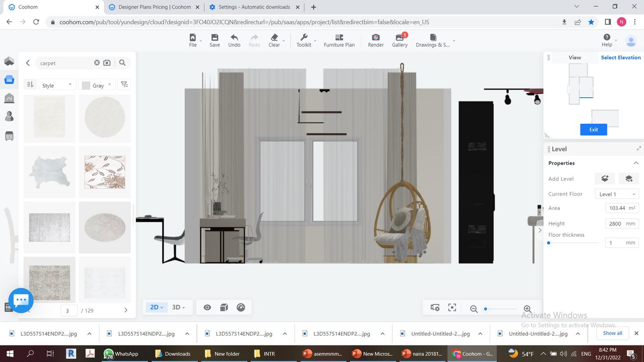644x362 pixels.
Task: Toggle the eye visibility icon
Action: [x=207, y=308]
